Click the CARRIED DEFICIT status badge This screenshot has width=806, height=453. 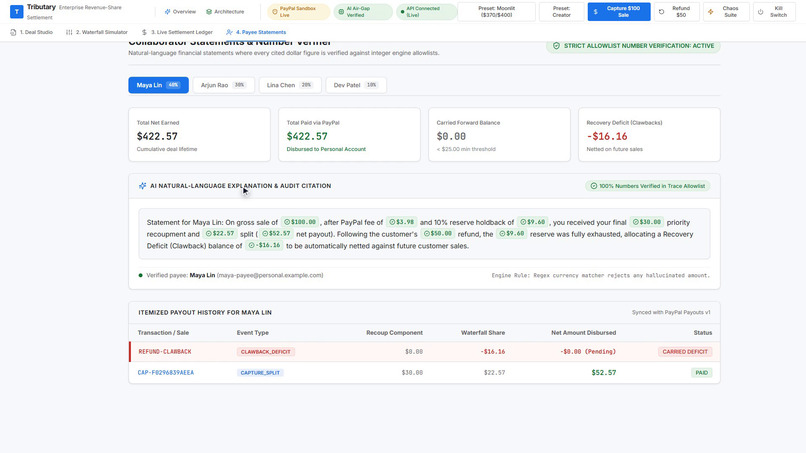(685, 352)
